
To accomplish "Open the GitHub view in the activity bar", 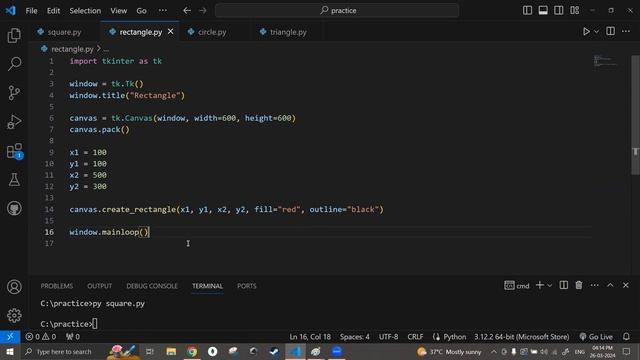I will 14,208.
